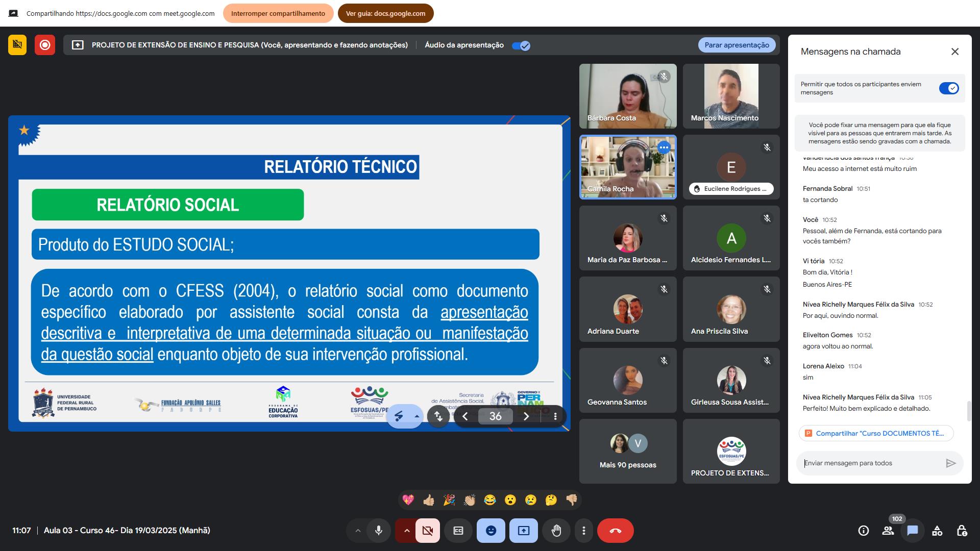The height and width of the screenshot is (551, 980).
Task: Open host controls lock icon
Action: coord(962,531)
